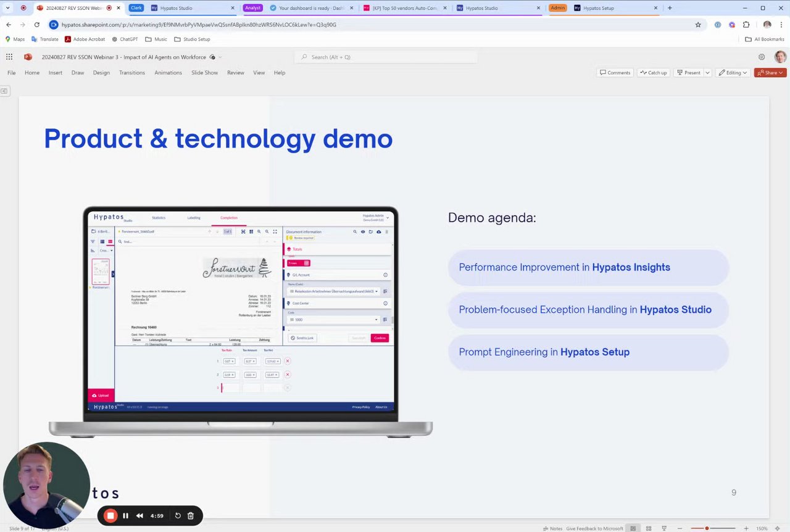
Task: Go back in browser
Action: tap(9, 25)
